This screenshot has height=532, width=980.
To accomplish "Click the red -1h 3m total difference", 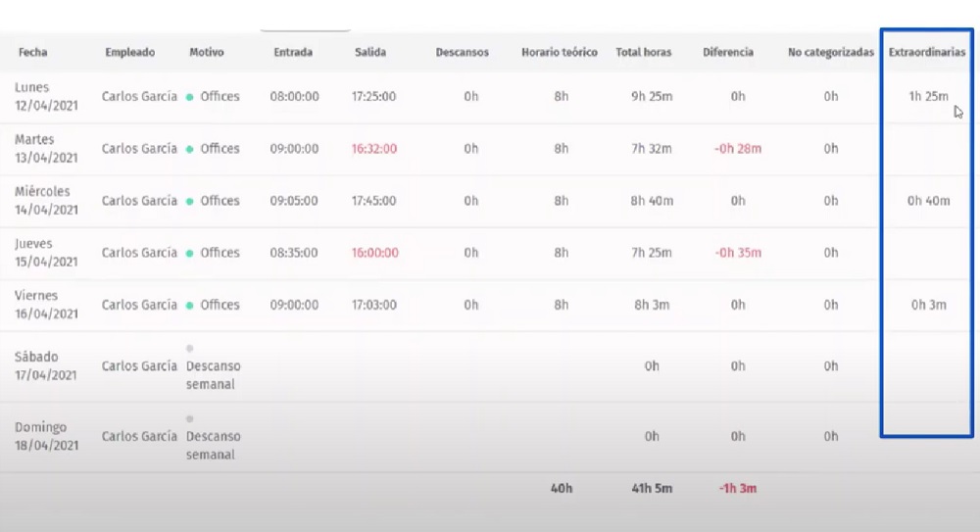I will (738, 488).
